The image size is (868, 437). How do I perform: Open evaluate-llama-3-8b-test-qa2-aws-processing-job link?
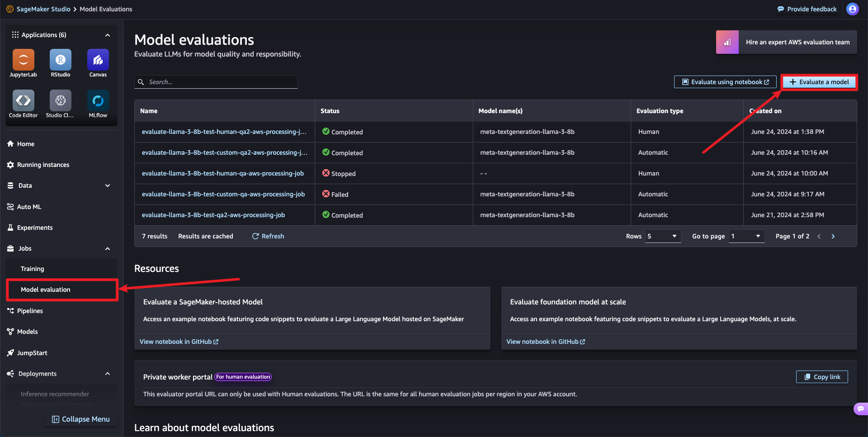213,215
